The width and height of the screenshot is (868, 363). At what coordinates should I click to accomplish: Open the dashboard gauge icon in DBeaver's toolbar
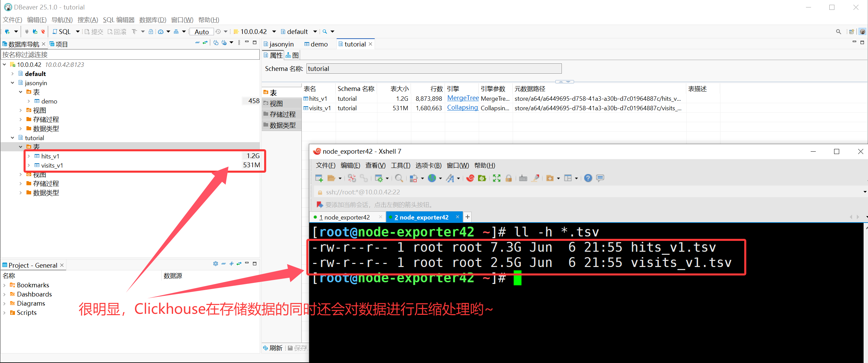coord(161,32)
